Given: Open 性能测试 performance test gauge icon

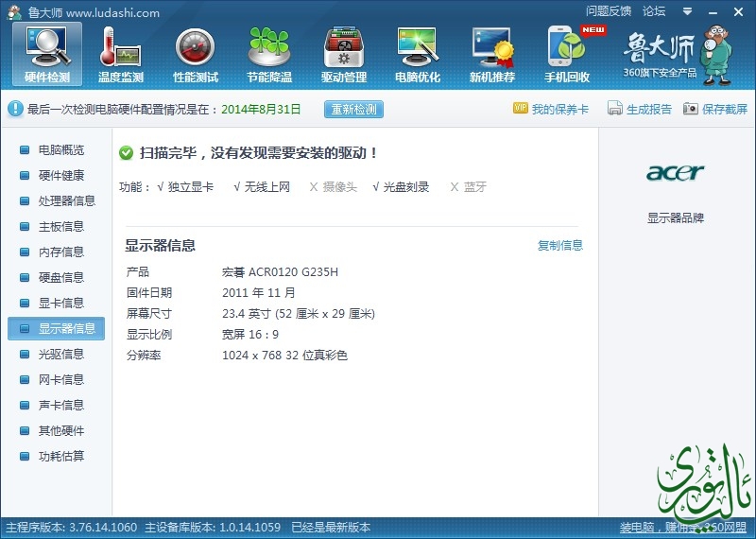Looking at the screenshot, I should click(196, 54).
